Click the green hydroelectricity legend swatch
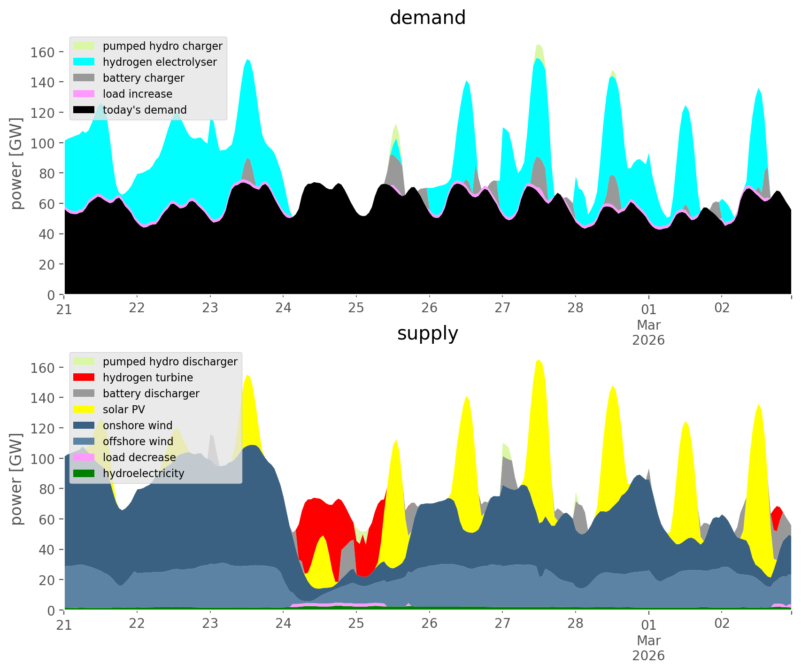 tap(84, 473)
